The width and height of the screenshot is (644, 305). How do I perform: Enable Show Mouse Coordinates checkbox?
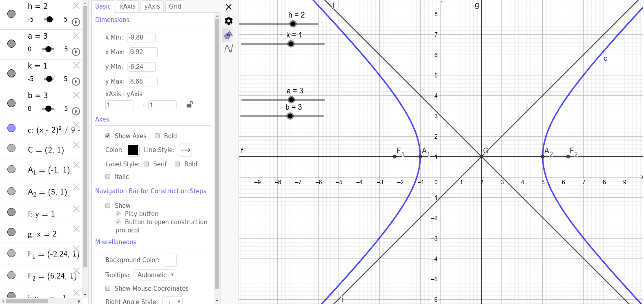point(108,288)
